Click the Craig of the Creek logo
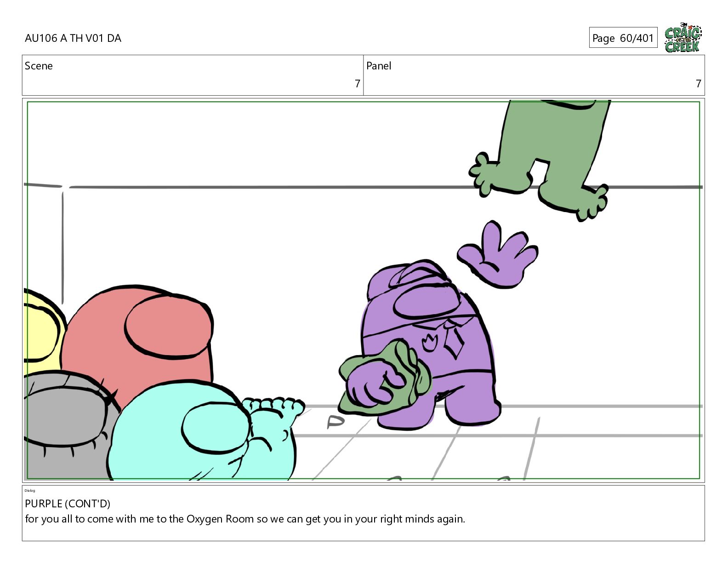 [683, 38]
